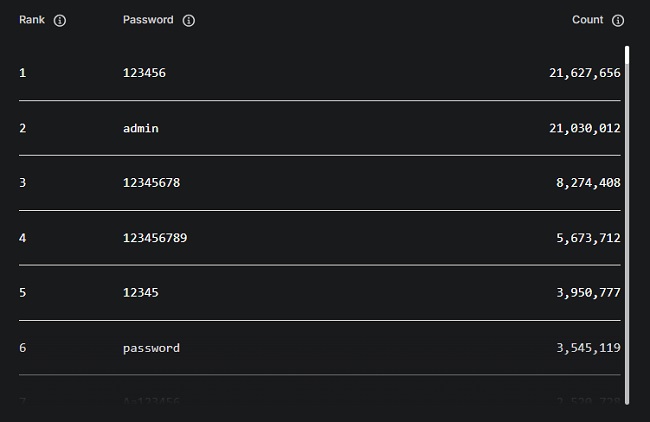
Task: Select the 123456 password cell
Action: 144,73
